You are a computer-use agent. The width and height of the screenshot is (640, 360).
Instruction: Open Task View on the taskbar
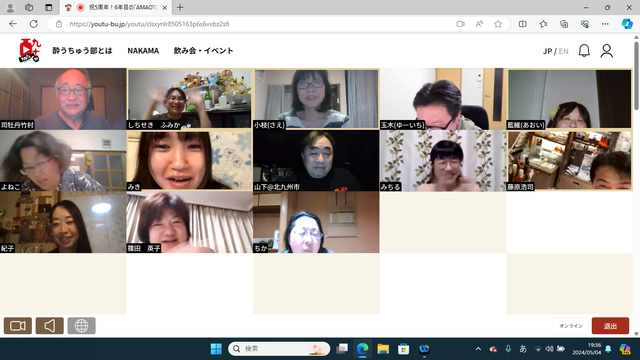coord(342,349)
